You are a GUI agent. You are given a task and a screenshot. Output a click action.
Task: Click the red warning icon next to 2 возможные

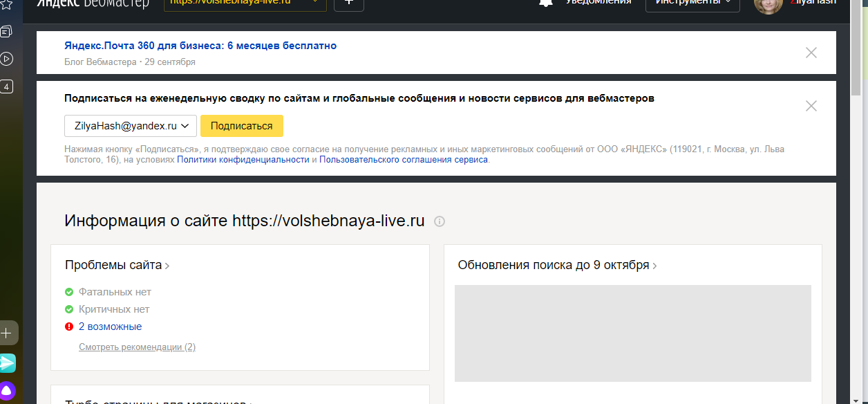click(69, 327)
